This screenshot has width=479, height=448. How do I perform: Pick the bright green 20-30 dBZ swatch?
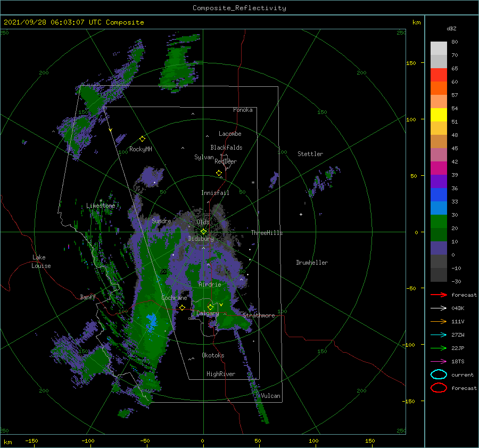[x=439, y=221]
